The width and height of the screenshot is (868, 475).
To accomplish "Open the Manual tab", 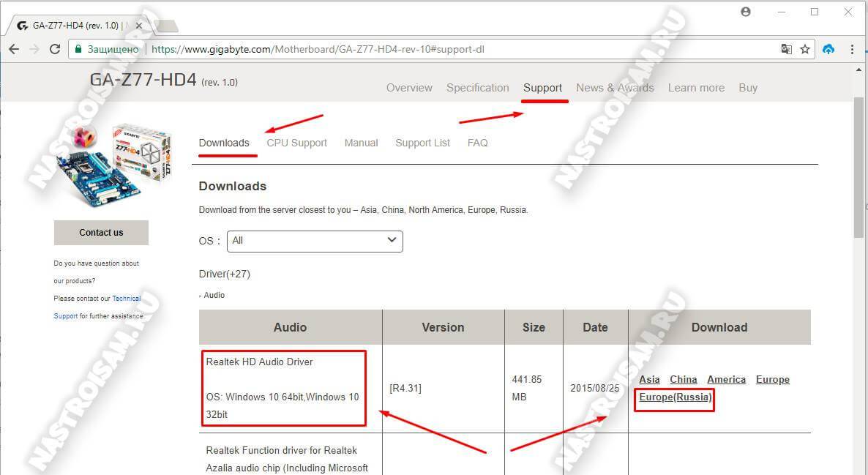I will pos(361,143).
